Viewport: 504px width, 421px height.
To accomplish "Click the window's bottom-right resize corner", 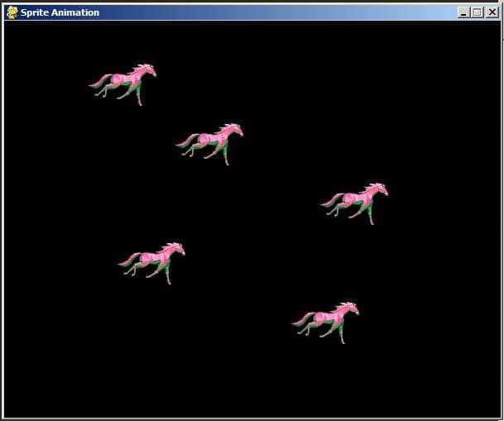I will point(500,418).
